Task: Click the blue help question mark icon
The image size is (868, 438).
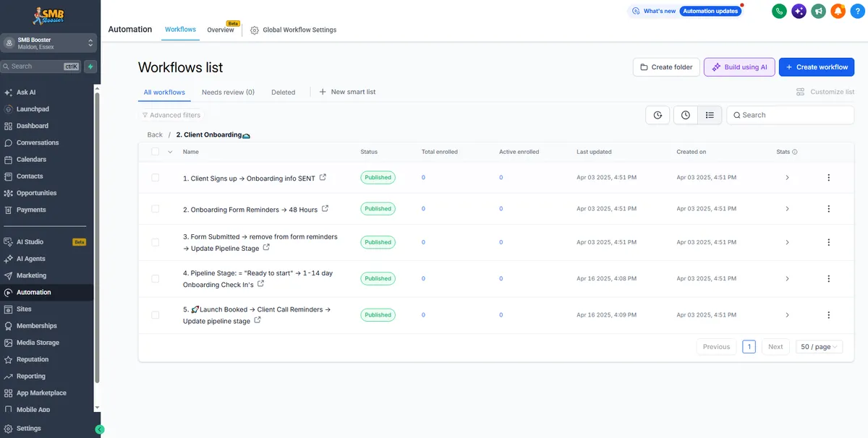Action: click(857, 11)
